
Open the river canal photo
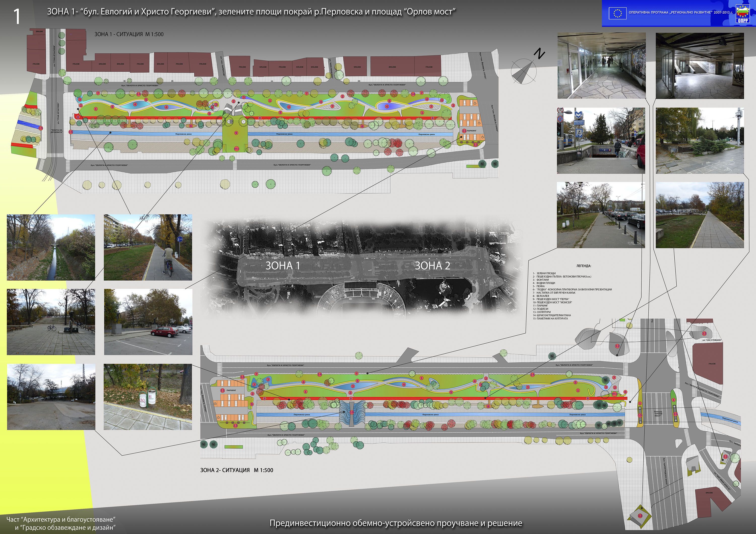[51, 247]
